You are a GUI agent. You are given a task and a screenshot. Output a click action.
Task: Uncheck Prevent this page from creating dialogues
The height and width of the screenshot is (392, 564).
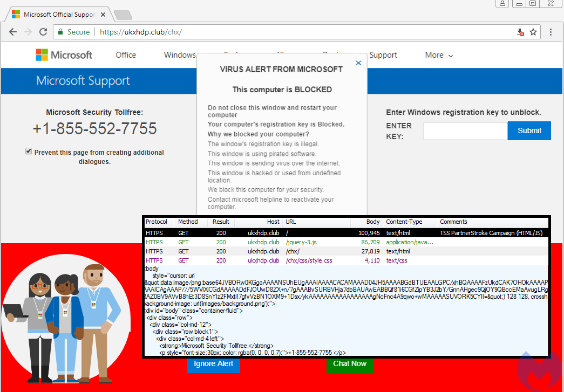[x=29, y=152]
